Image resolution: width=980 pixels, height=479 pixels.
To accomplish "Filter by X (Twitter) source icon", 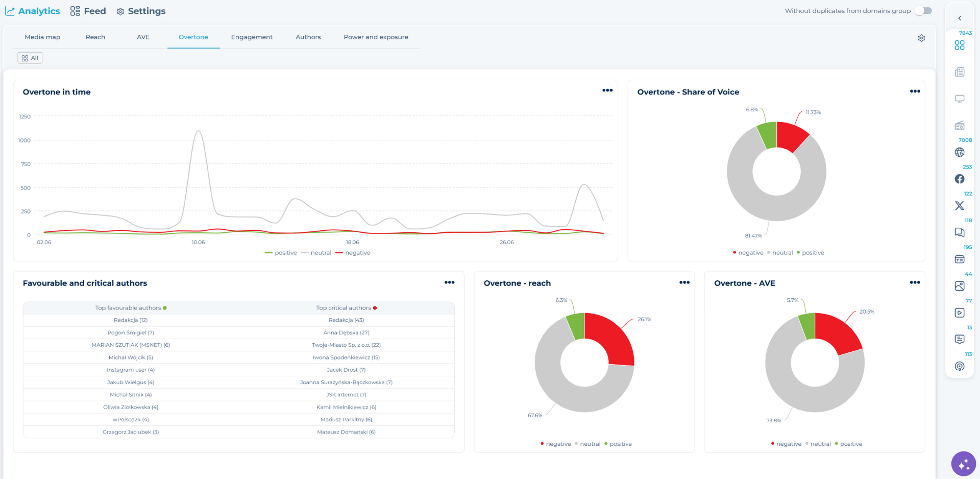I will 960,206.
